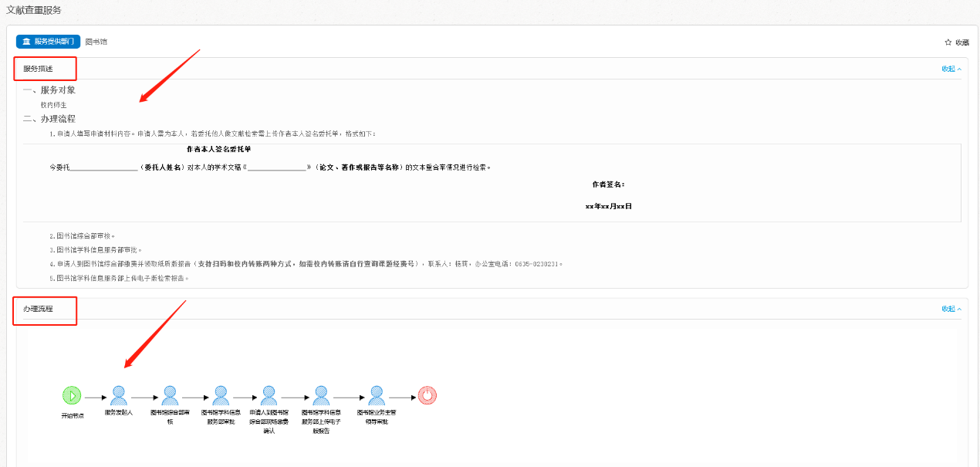Click the 作者本人签名委托单 form title
The image size is (980, 467).
[218, 149]
